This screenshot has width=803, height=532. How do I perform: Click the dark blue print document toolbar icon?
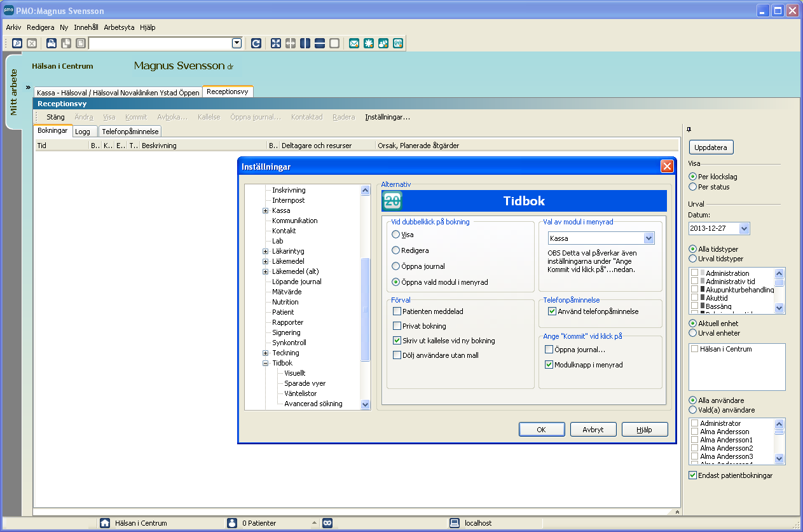(51, 43)
